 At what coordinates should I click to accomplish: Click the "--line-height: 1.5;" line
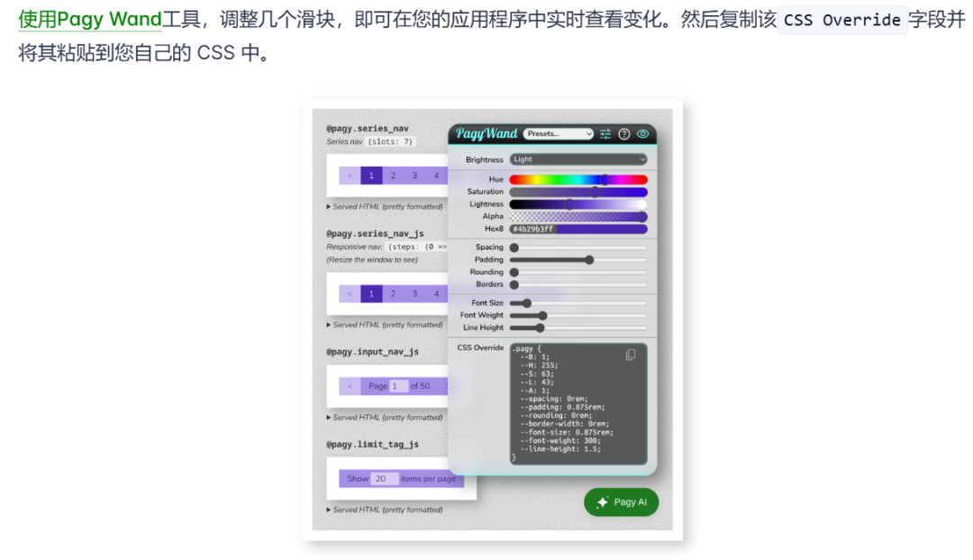click(560, 448)
